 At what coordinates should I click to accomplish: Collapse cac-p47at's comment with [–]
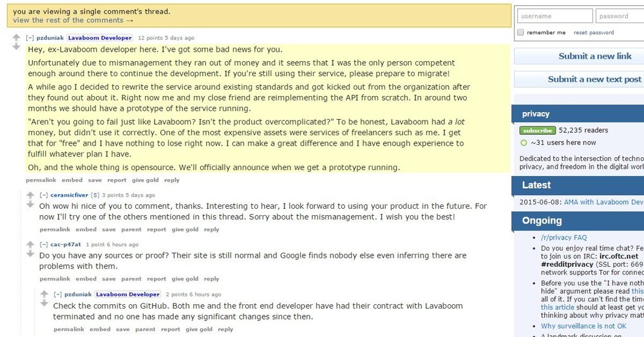coord(44,244)
